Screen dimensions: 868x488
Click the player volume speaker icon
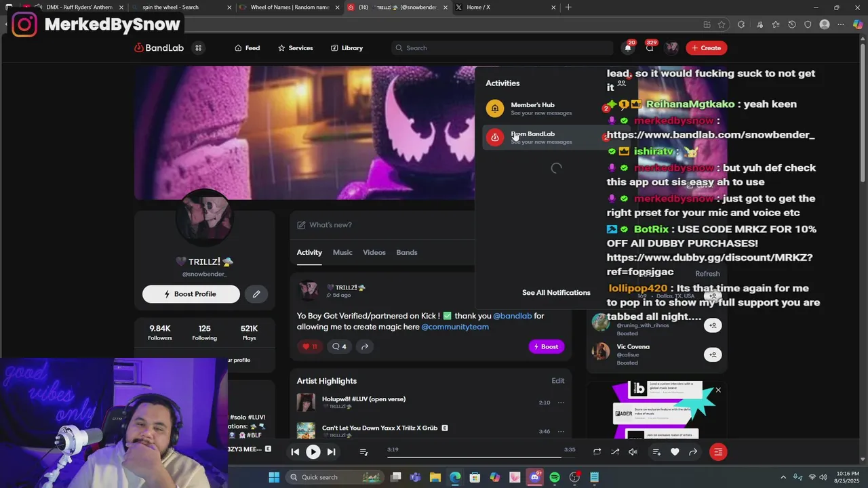coord(633,452)
